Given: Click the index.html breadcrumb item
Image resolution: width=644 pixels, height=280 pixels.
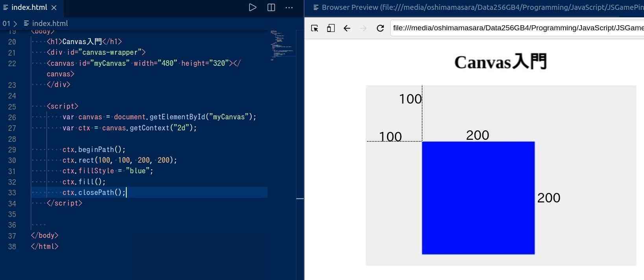Looking at the screenshot, I should [46, 24].
